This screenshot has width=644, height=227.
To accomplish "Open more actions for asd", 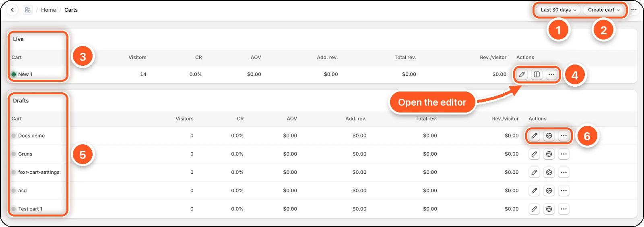I will 564,191.
